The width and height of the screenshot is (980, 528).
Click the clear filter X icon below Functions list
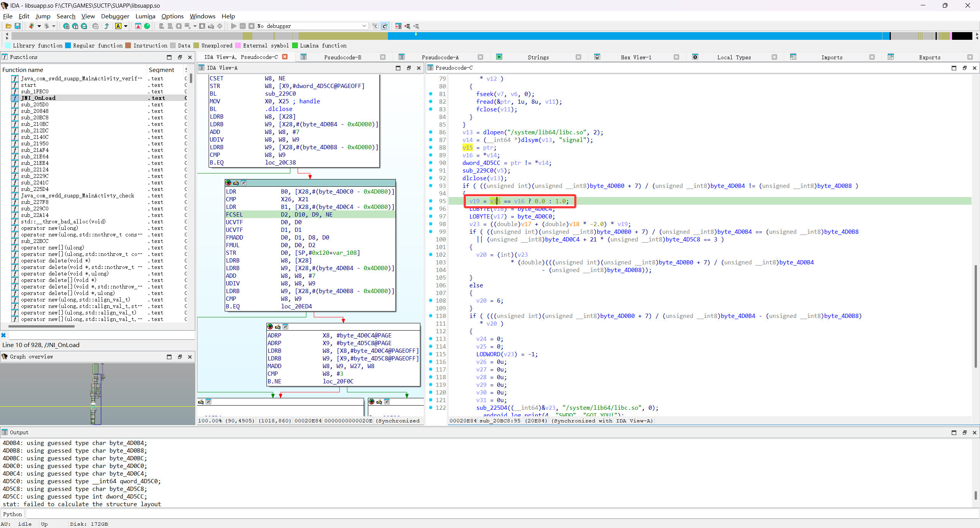pyautogui.click(x=3, y=335)
